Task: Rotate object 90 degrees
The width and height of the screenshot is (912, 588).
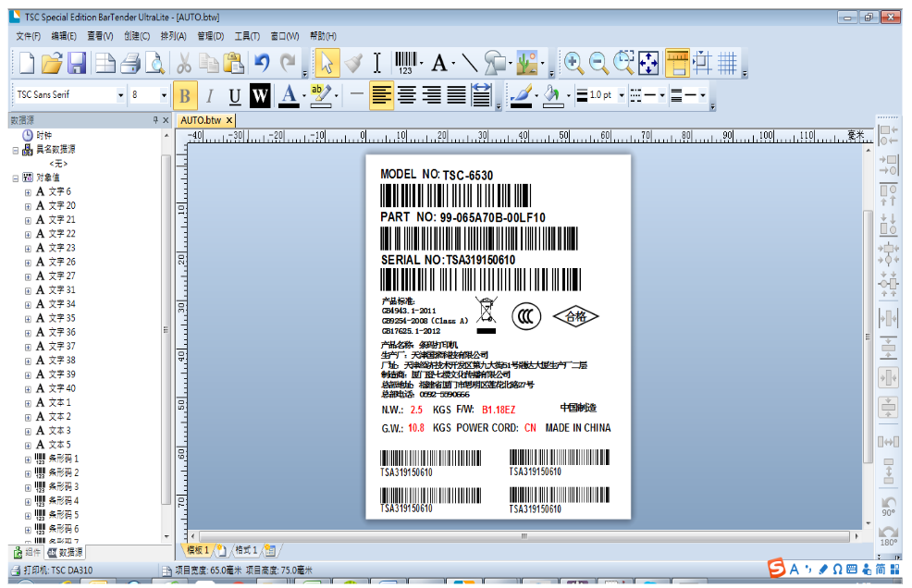Action: (x=888, y=506)
